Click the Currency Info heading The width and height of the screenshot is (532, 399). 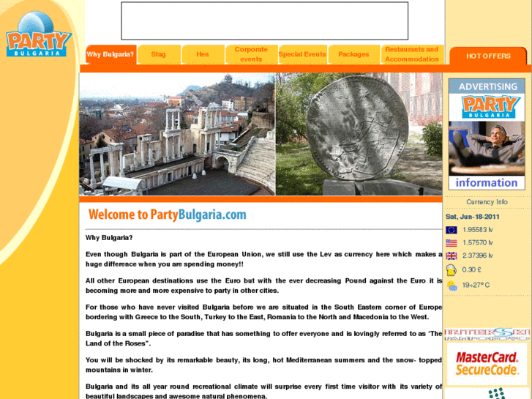pos(487,202)
